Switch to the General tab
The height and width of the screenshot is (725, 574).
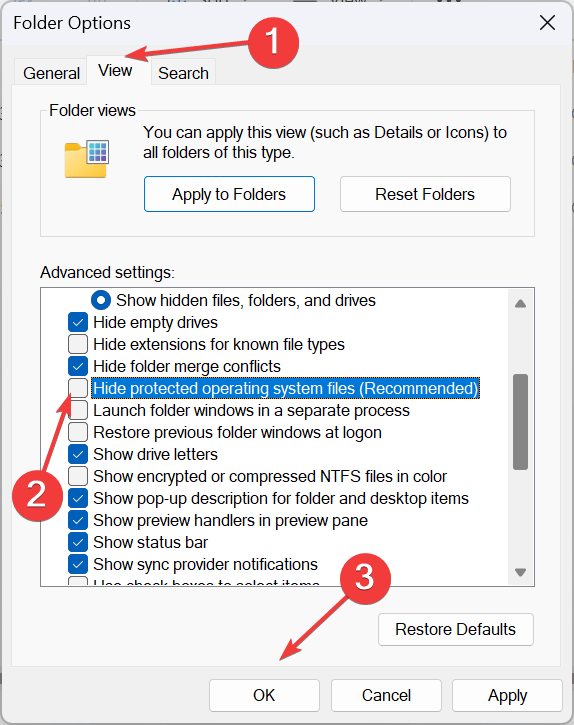pos(51,73)
